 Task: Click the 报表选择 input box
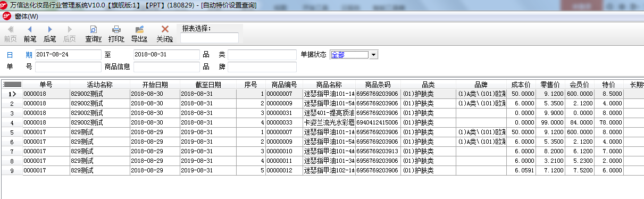(210, 38)
